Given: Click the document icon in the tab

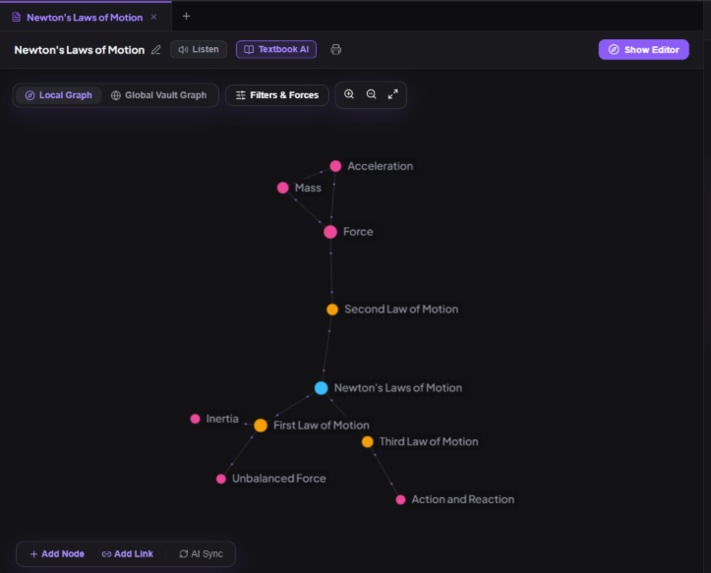Looking at the screenshot, I should tap(16, 17).
